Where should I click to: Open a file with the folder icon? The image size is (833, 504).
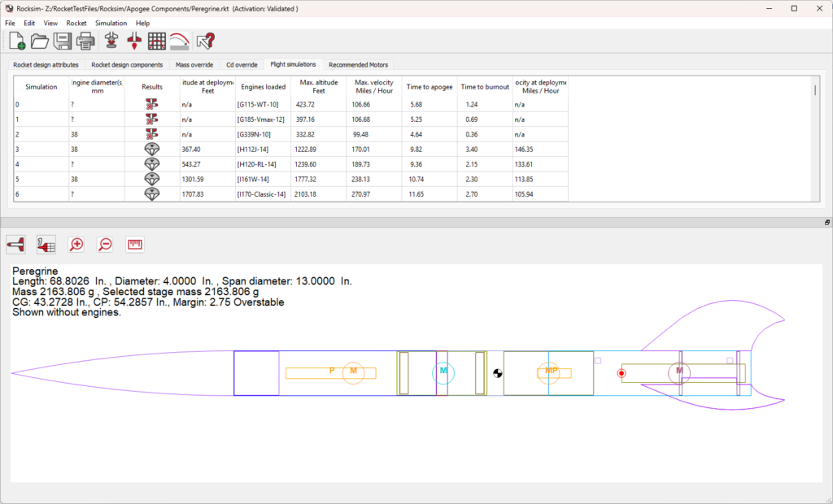[40, 41]
